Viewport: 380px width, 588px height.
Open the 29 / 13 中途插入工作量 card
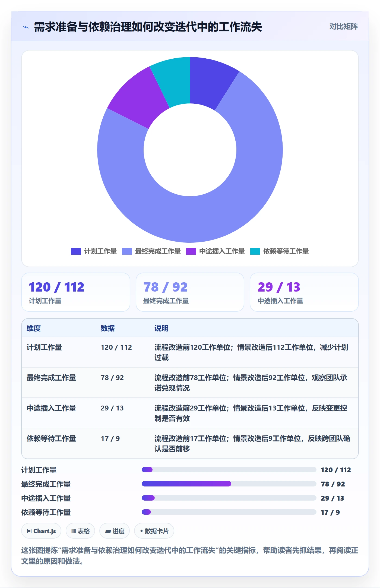click(304, 292)
